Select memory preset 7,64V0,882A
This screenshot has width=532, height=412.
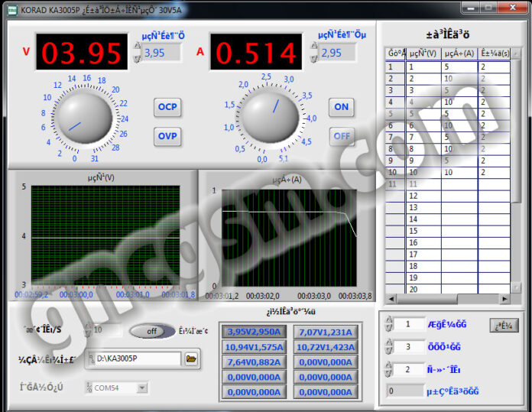[x=254, y=362]
